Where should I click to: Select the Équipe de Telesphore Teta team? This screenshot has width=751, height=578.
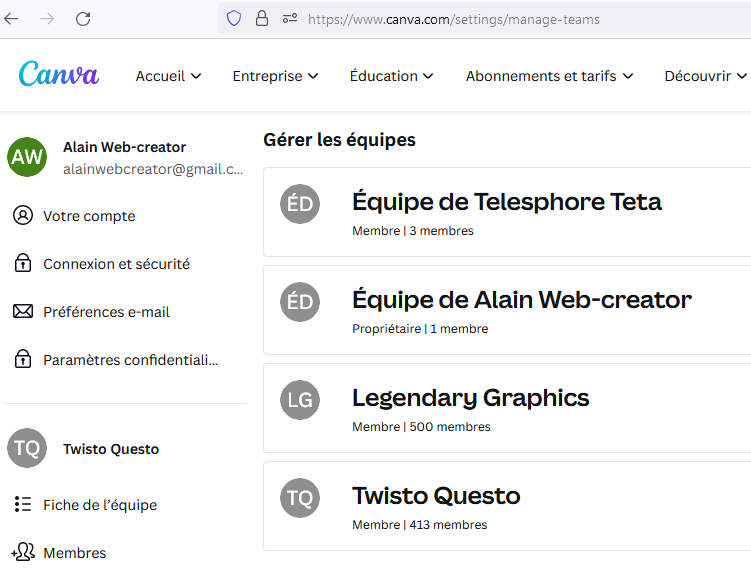point(507,202)
